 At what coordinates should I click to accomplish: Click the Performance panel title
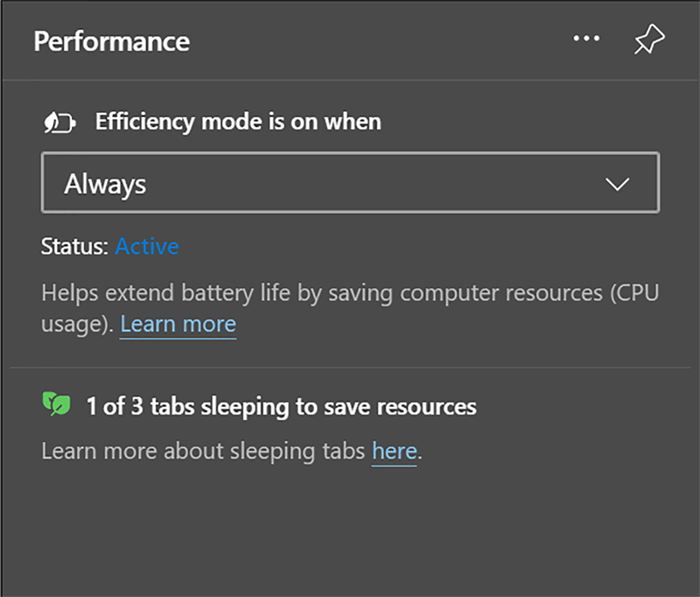(112, 41)
